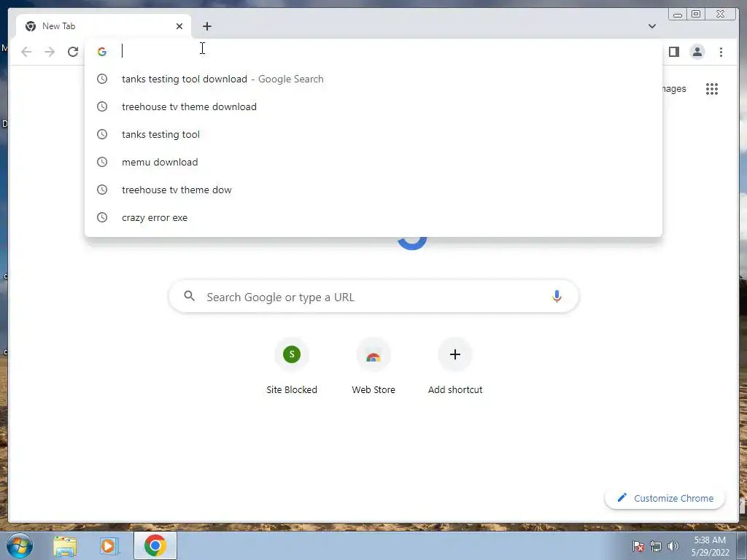Viewport: 747px width, 560px height.
Task: Choose 'treehouse tv theme download' suggestion
Action: (373, 106)
